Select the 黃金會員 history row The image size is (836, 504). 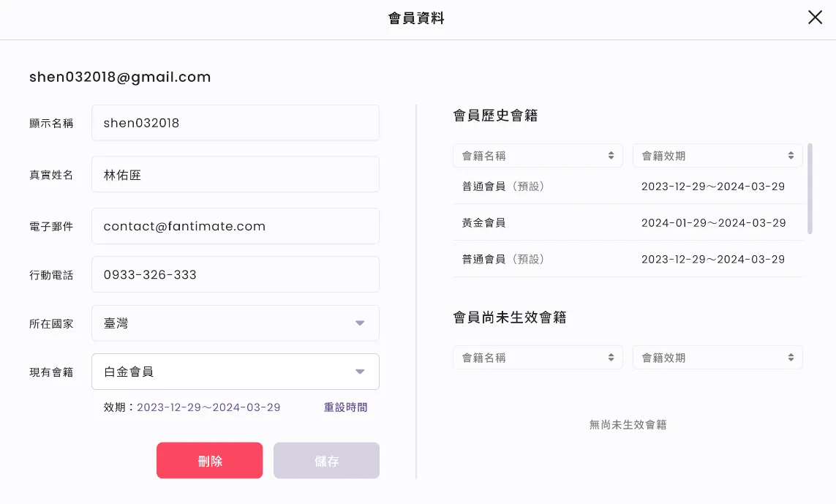click(x=628, y=222)
